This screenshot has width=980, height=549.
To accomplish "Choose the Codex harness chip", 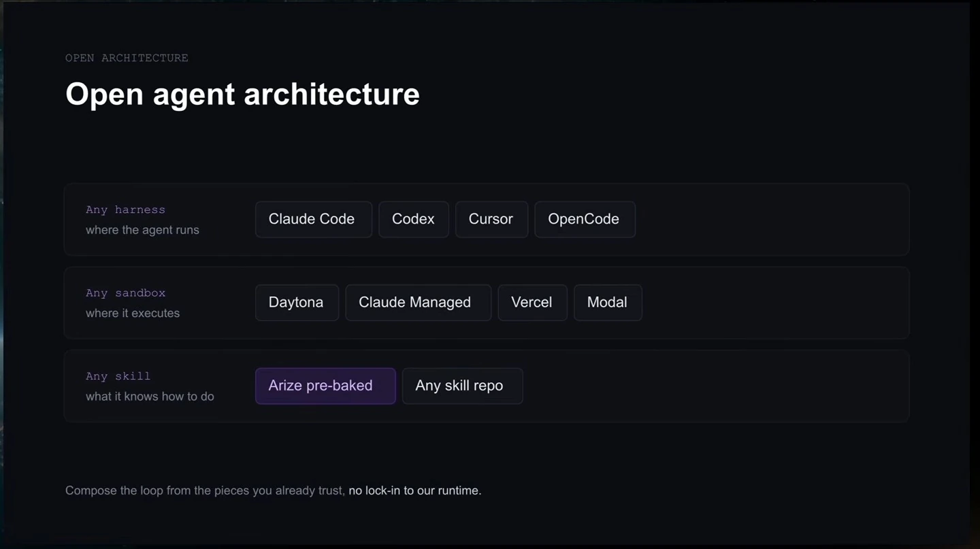I will [x=414, y=219].
